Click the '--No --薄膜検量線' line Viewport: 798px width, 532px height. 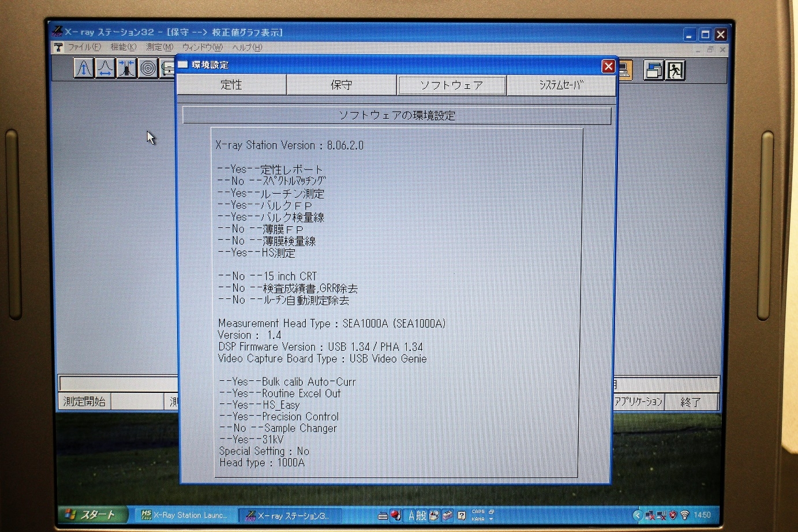click(x=267, y=241)
